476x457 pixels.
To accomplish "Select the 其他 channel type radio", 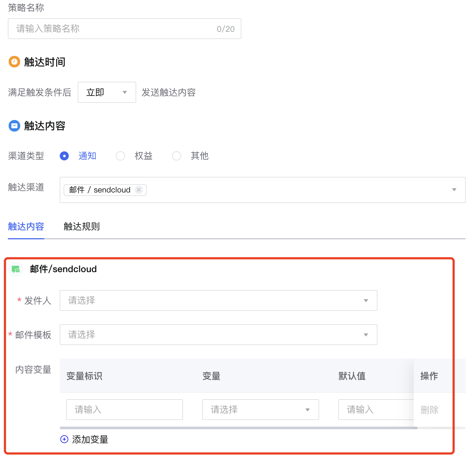I will pyautogui.click(x=176, y=156).
